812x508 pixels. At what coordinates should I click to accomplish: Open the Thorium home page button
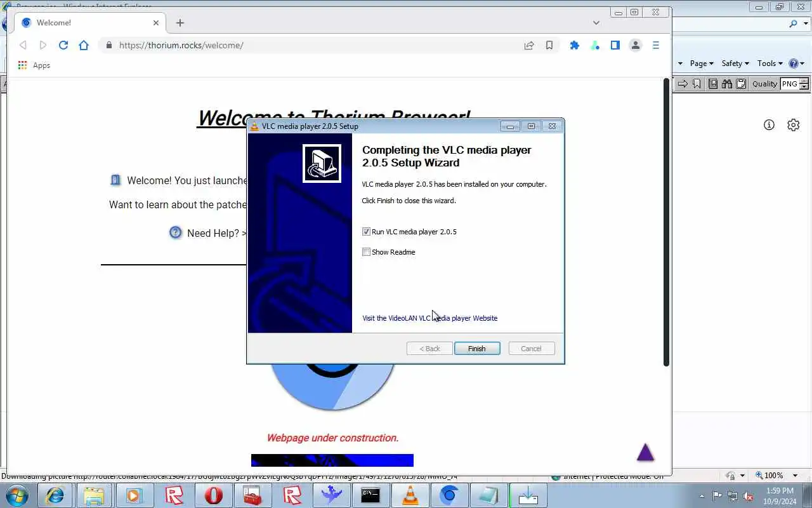click(x=84, y=45)
